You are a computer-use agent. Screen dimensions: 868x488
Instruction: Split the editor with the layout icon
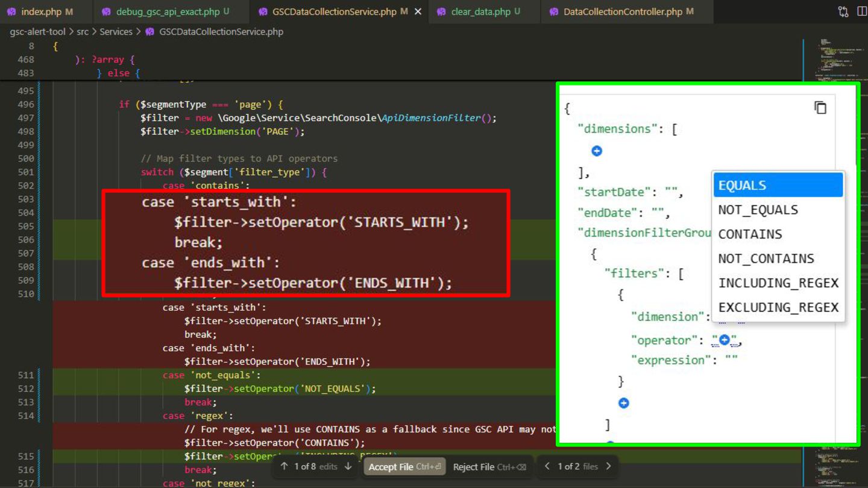click(x=862, y=12)
